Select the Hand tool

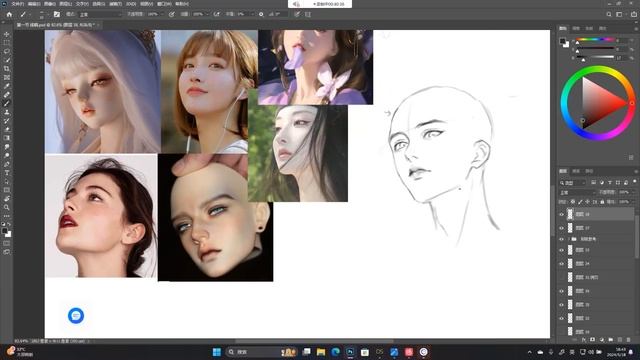click(x=7, y=198)
